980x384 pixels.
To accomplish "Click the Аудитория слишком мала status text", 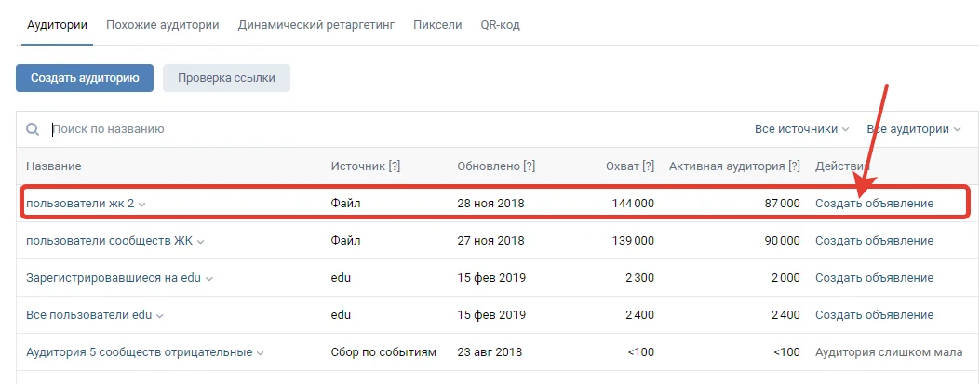I will click(889, 352).
